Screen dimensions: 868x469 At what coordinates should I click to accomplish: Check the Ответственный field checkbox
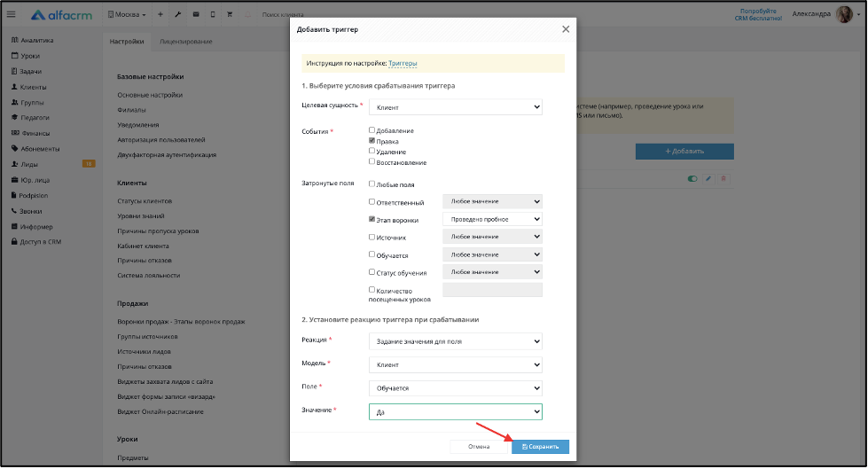click(371, 201)
